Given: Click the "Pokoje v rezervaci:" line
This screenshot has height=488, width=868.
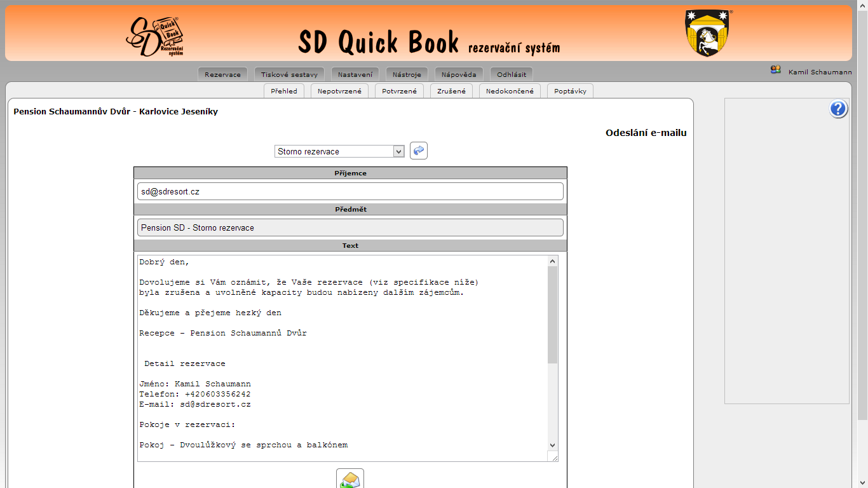Looking at the screenshot, I should click(187, 424).
